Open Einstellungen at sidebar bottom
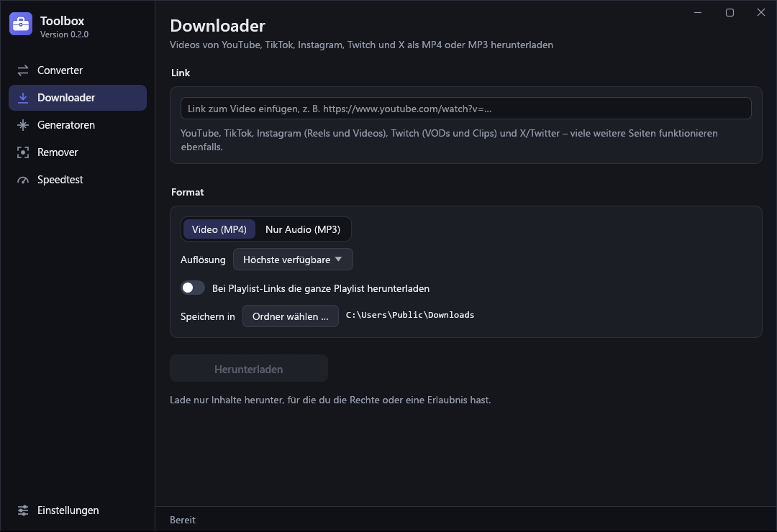This screenshot has width=777, height=532. pyautogui.click(x=78, y=510)
